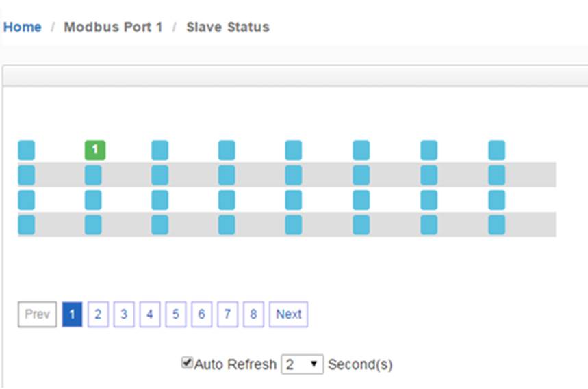The width and height of the screenshot is (588, 389).
Task: Select the first blue slave indicator in top row
Action: coord(26,150)
